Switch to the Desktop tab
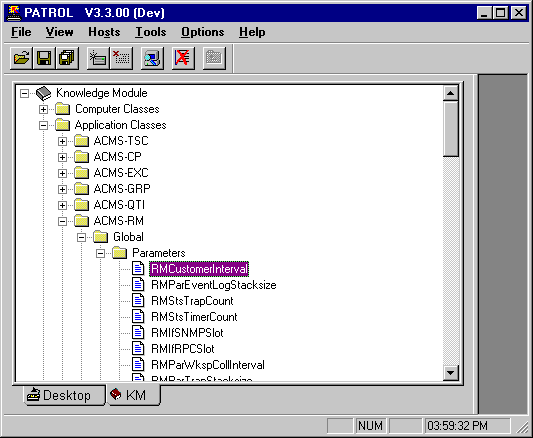 click(x=65, y=395)
